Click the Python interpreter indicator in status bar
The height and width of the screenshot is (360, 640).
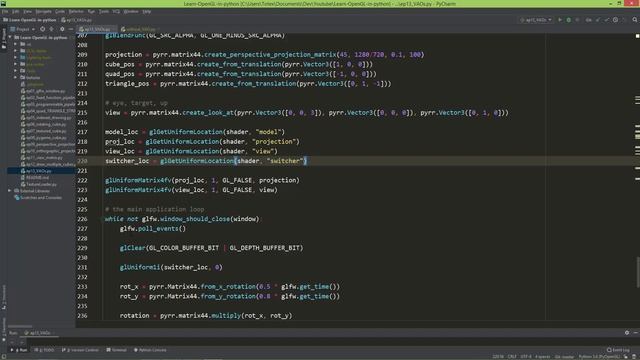tap(599, 357)
